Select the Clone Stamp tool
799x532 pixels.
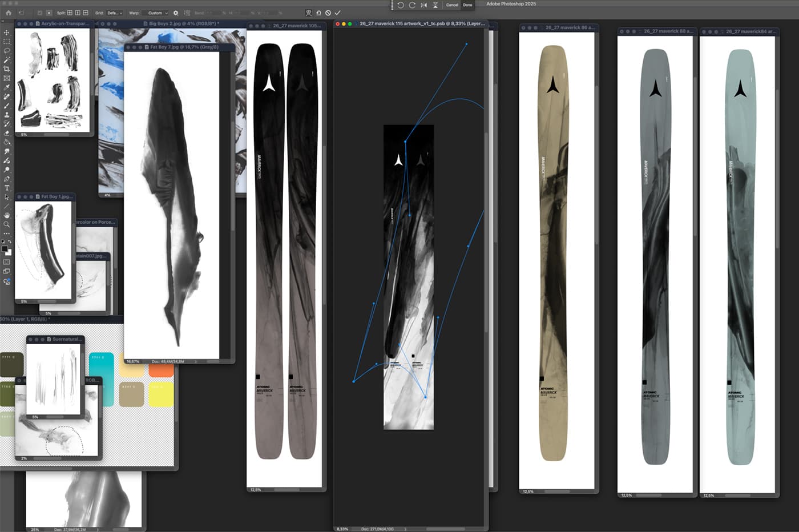[7, 115]
